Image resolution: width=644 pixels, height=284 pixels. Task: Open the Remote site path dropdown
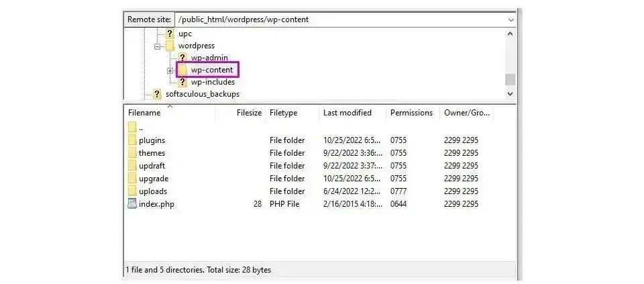511,19
